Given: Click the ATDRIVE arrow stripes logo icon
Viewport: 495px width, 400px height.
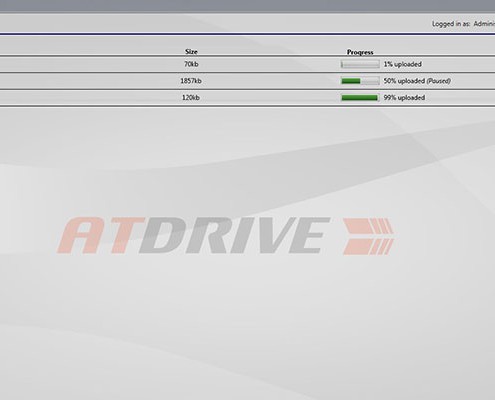Looking at the screenshot, I should coord(368,236).
